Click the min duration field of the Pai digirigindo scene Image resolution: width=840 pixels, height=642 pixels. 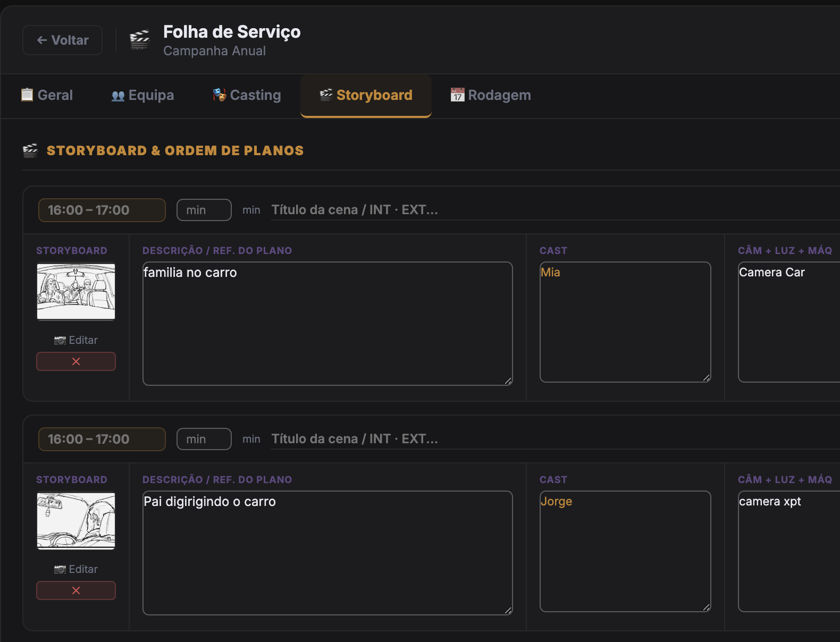coord(204,439)
